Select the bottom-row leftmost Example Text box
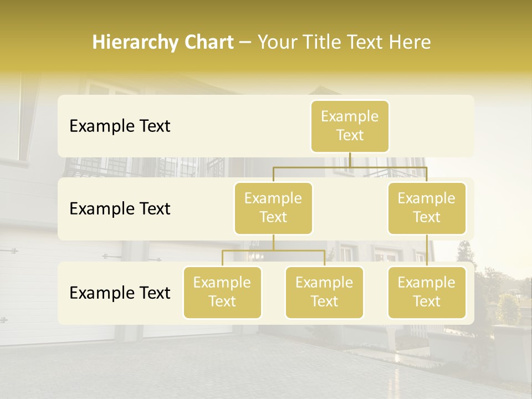This screenshot has height=399, width=532. coord(222,292)
